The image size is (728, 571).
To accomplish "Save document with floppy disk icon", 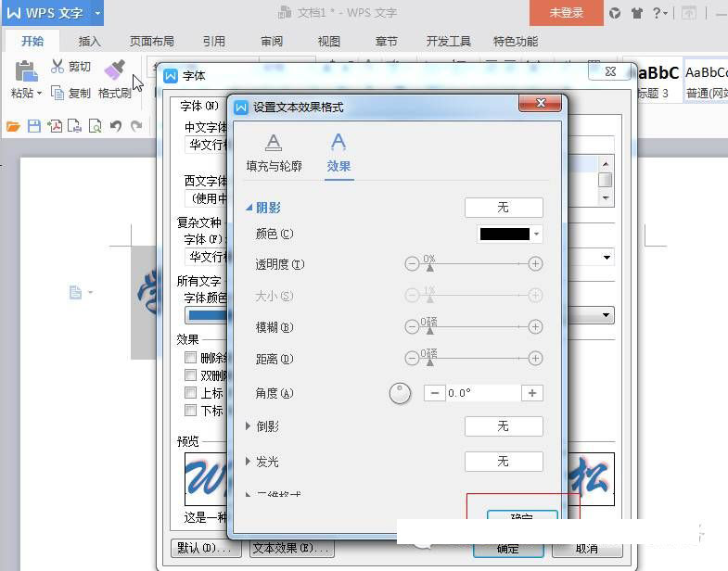I will point(34,126).
